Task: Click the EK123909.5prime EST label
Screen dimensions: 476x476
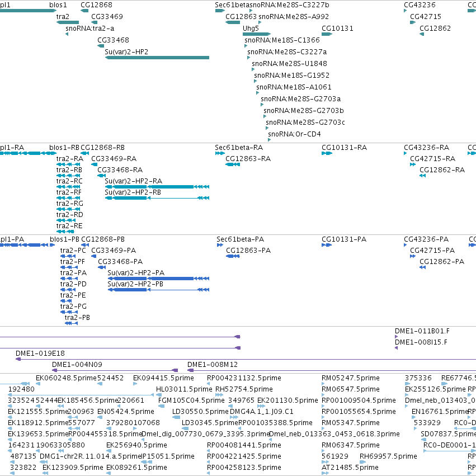Action: point(73,468)
